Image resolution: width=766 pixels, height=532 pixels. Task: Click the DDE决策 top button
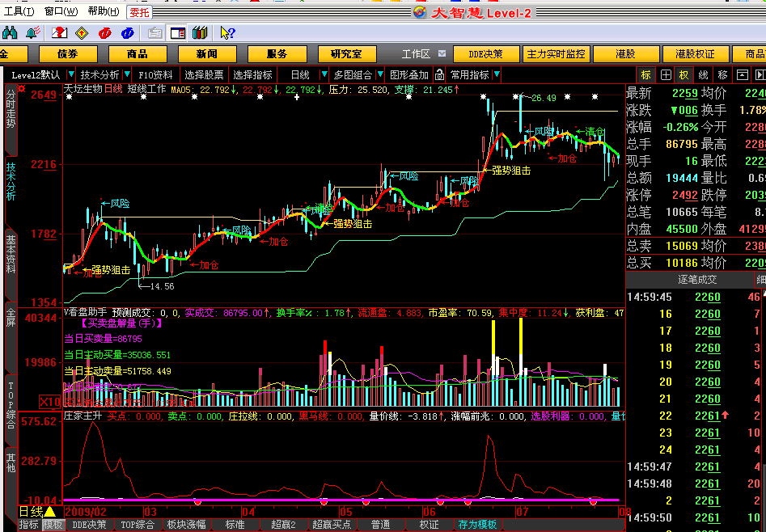pos(486,53)
